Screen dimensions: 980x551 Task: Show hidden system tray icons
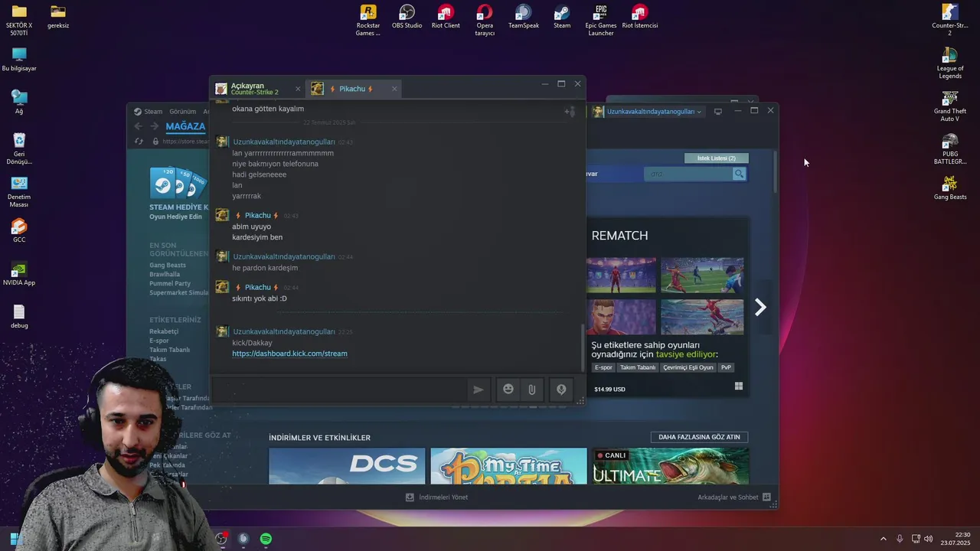(x=883, y=539)
